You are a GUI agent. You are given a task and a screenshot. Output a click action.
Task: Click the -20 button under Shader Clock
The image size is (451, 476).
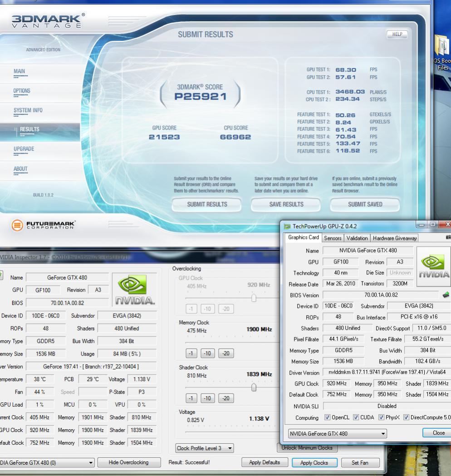coord(226,398)
